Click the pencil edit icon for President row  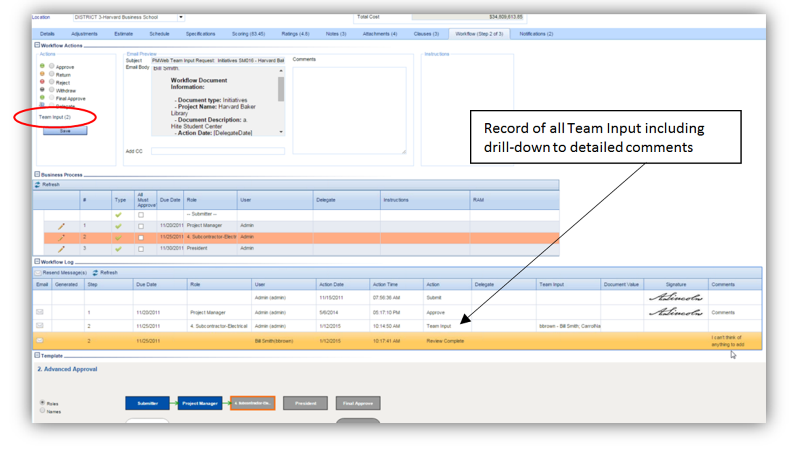[61, 249]
